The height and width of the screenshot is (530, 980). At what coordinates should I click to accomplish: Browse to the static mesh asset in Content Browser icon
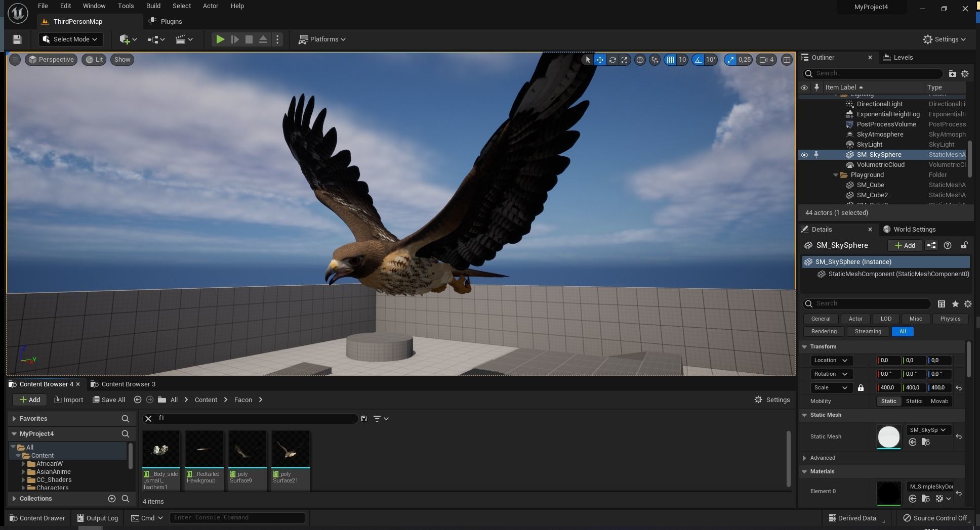(x=925, y=443)
